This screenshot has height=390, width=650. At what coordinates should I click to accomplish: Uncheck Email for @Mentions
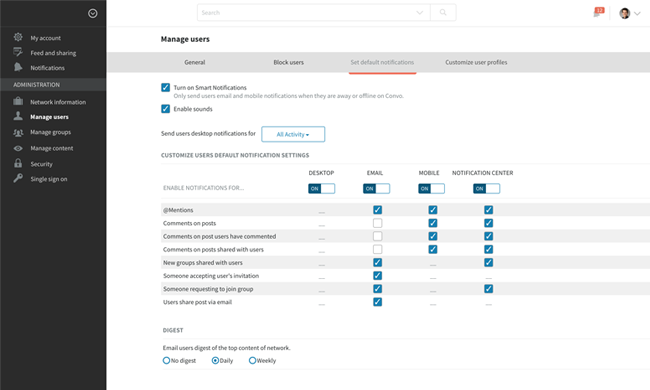[377, 210]
